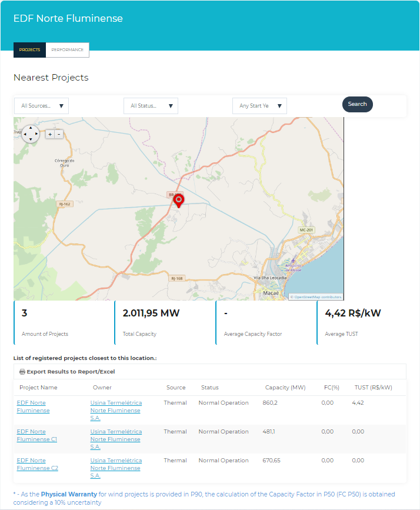Open owner link in the 670,65 MW row
This screenshot has width=420, height=510.
116,468
